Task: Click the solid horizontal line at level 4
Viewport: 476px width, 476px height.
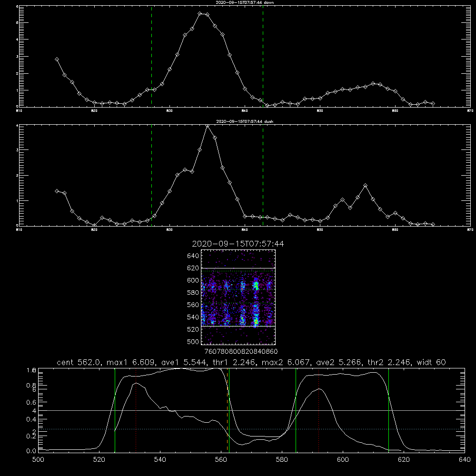Action: [x=251, y=410]
